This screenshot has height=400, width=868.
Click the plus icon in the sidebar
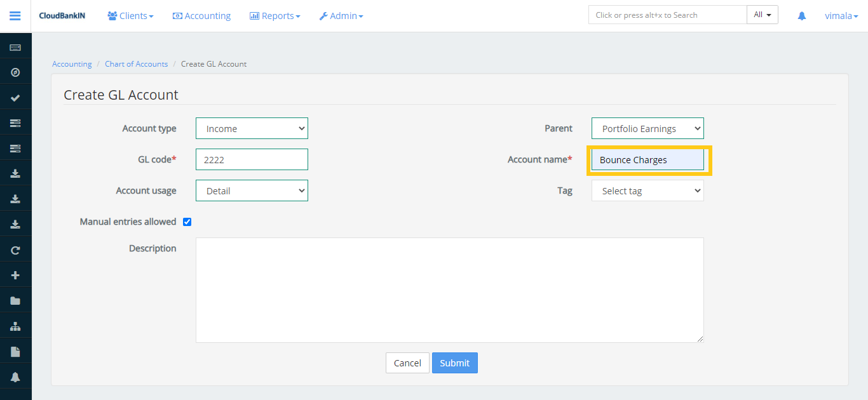(x=15, y=276)
